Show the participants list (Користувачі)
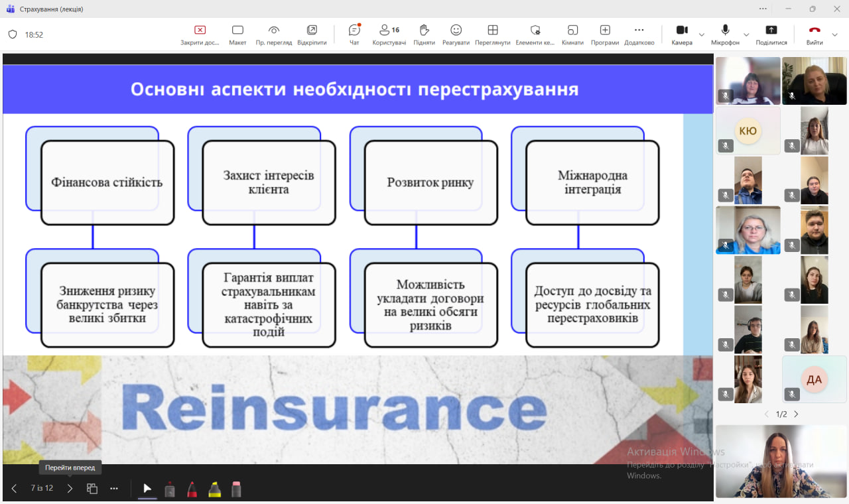This screenshot has height=504, width=849. (x=389, y=34)
